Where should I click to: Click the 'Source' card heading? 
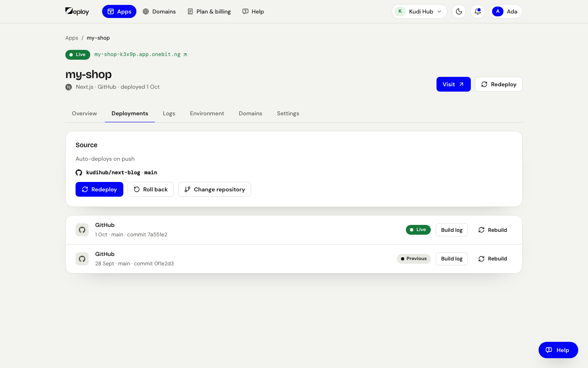87,145
